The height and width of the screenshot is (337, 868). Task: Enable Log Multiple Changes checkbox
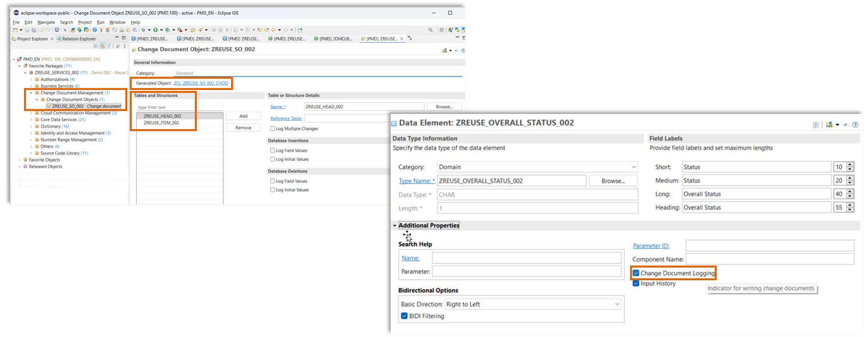tap(273, 129)
